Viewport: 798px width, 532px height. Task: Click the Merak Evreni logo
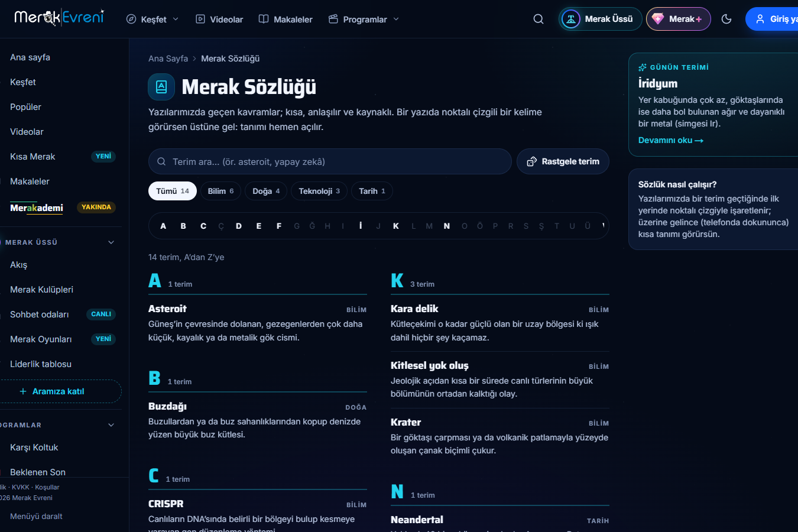(59, 18)
